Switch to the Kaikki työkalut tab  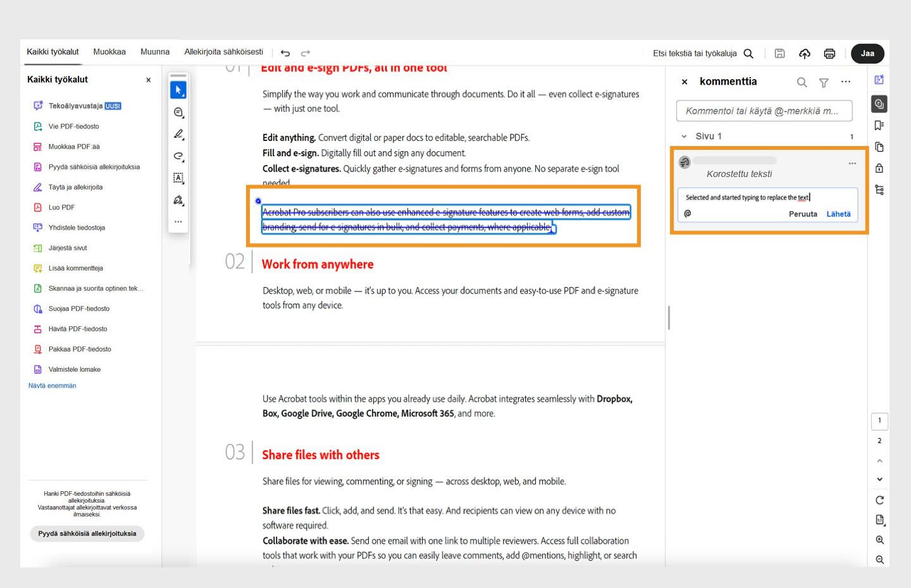pyautogui.click(x=53, y=52)
